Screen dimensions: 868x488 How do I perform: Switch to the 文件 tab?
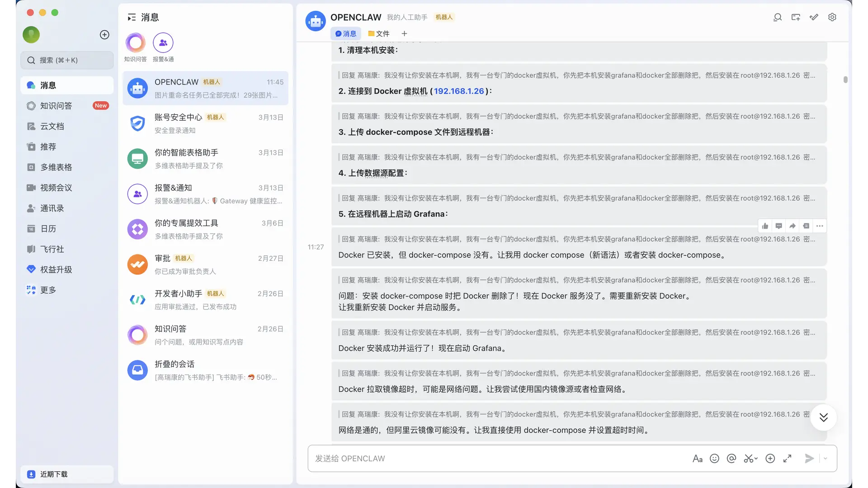(379, 33)
